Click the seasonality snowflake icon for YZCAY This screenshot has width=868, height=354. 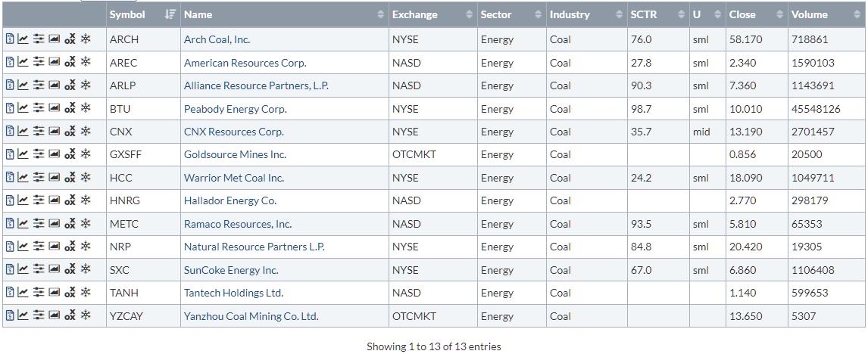tap(86, 315)
